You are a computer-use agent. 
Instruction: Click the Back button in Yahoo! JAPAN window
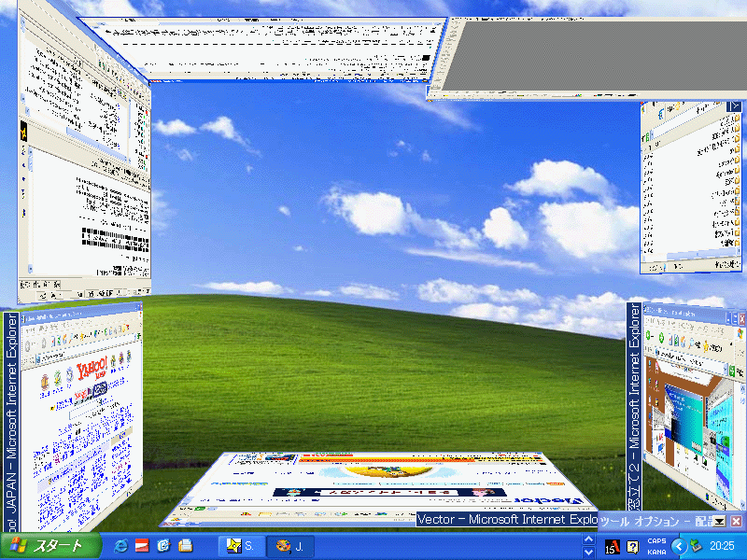coord(29,345)
